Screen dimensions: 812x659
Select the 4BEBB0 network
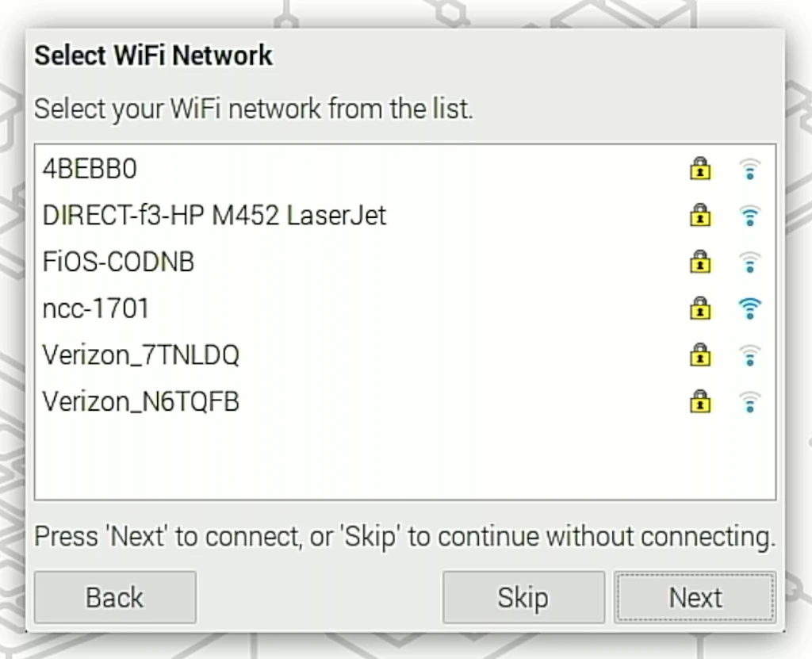coord(90,169)
